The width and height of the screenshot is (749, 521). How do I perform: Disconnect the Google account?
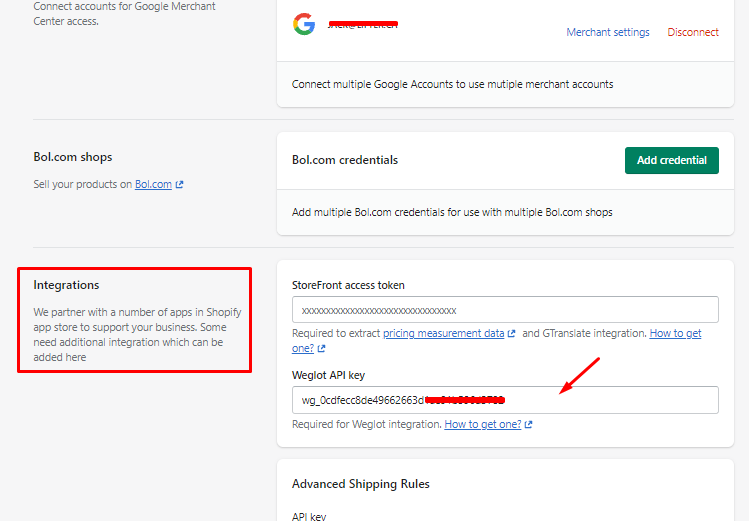(x=693, y=32)
